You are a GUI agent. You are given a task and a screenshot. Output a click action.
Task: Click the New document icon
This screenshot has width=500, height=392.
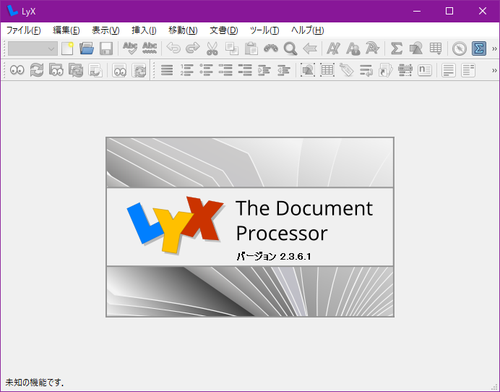[67, 49]
